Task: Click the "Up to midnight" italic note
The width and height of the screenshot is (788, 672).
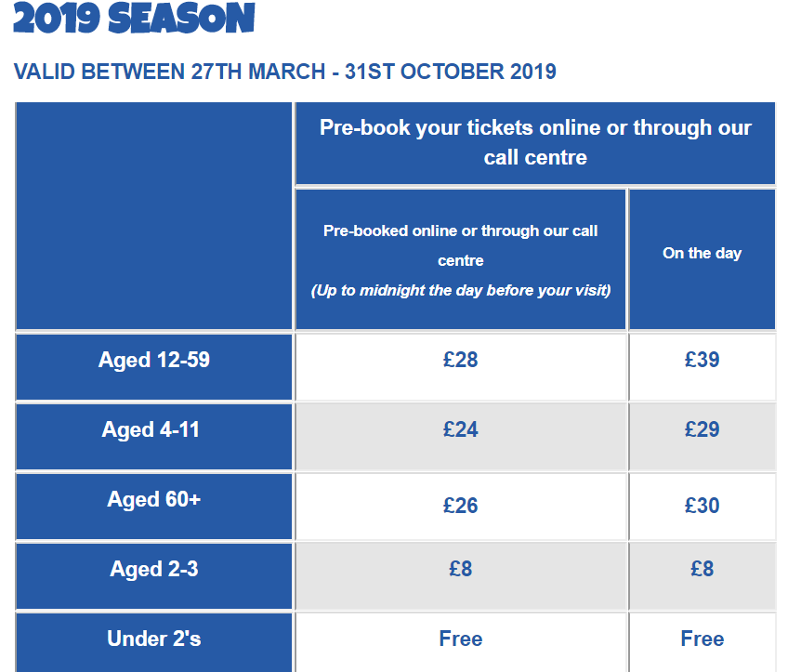Action: click(460, 290)
